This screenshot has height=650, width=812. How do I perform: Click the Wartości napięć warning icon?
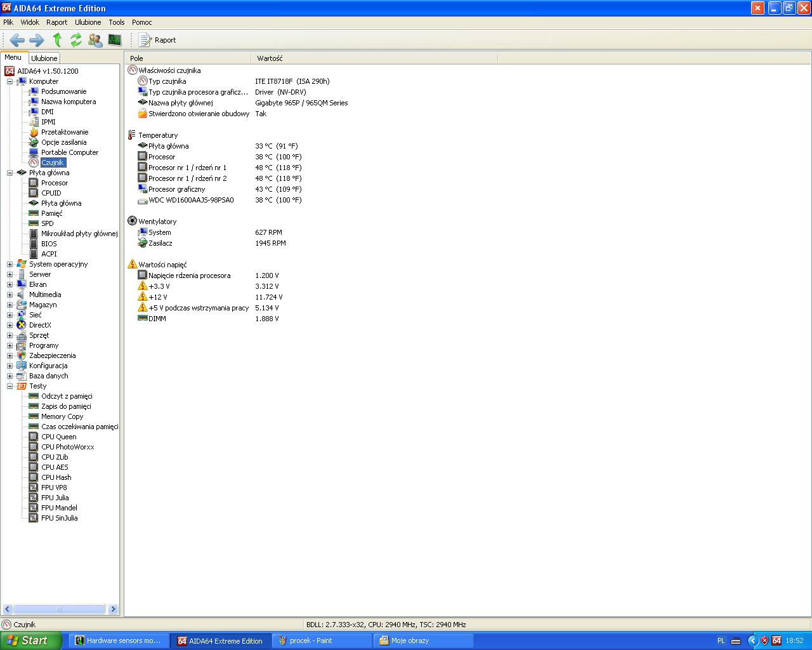coord(132,265)
